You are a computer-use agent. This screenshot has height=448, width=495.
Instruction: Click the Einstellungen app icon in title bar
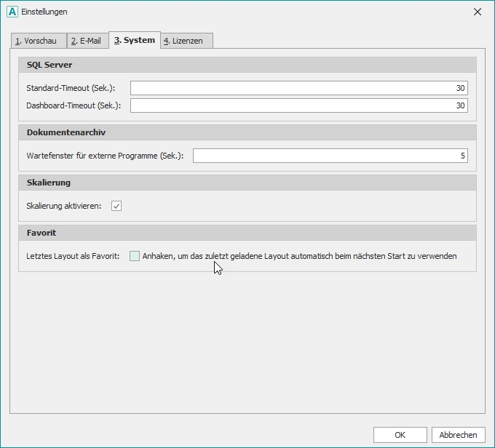tap(12, 12)
